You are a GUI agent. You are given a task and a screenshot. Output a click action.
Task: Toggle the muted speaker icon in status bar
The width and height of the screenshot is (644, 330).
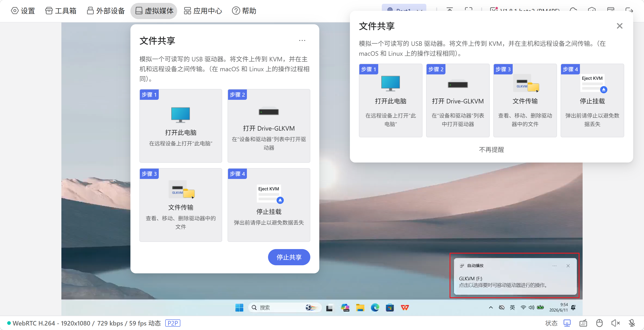(615, 323)
